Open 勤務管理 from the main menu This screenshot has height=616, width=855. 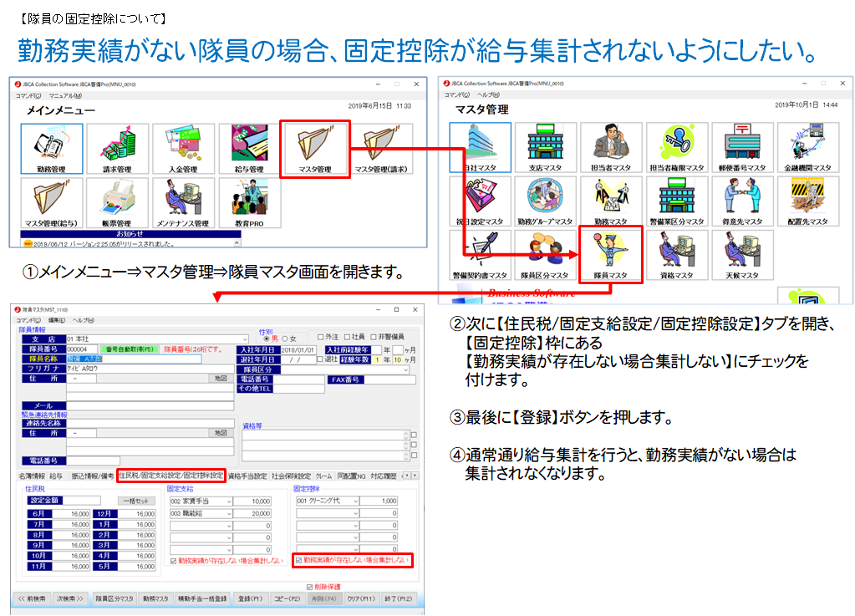52,149
